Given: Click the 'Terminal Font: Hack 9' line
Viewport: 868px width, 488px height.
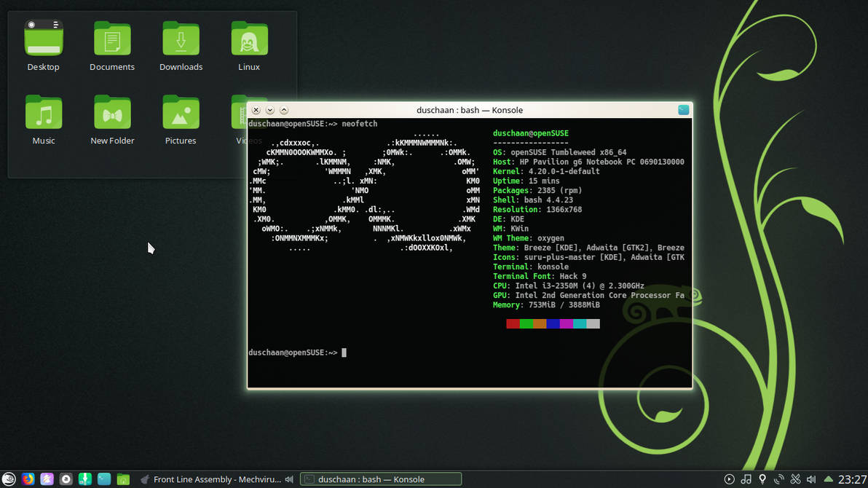Looking at the screenshot, I should 540,276.
